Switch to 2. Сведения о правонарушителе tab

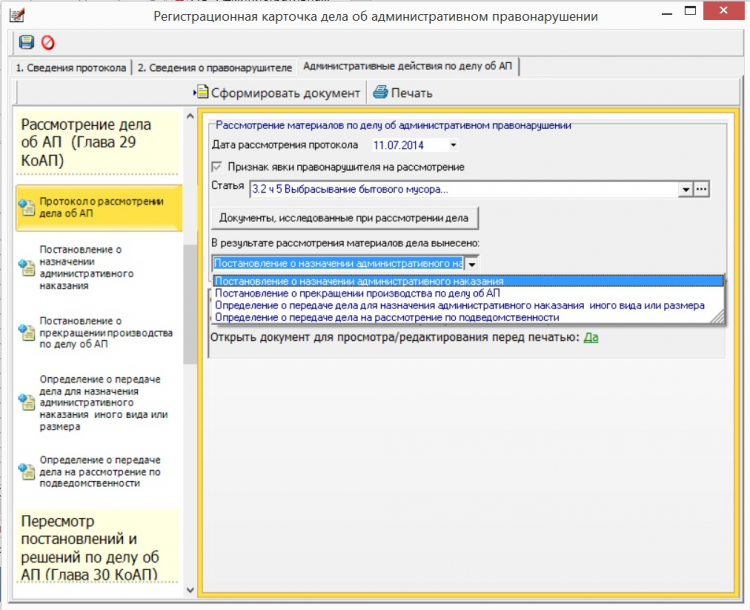(x=214, y=67)
